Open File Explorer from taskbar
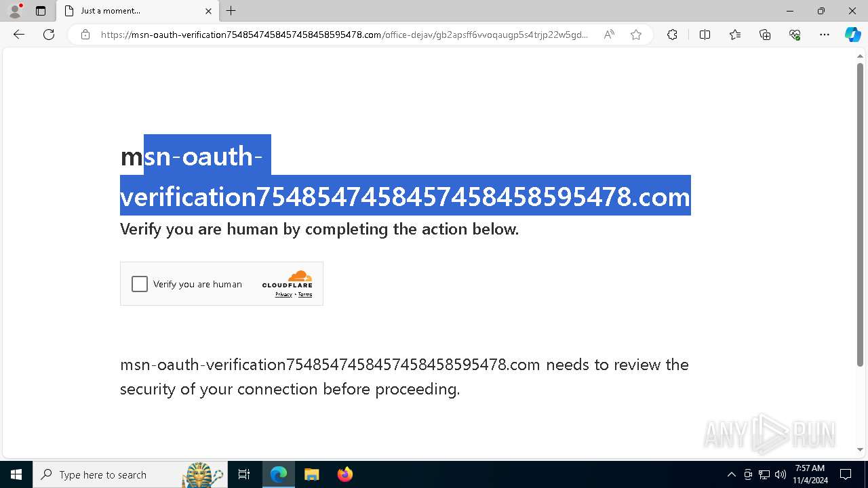 (x=311, y=474)
